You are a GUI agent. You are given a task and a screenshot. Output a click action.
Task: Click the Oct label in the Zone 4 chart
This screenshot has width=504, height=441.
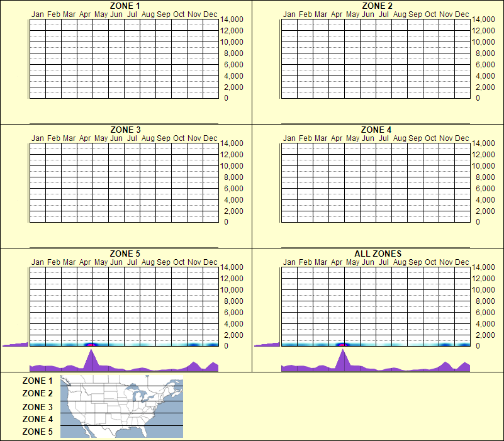tap(430, 138)
